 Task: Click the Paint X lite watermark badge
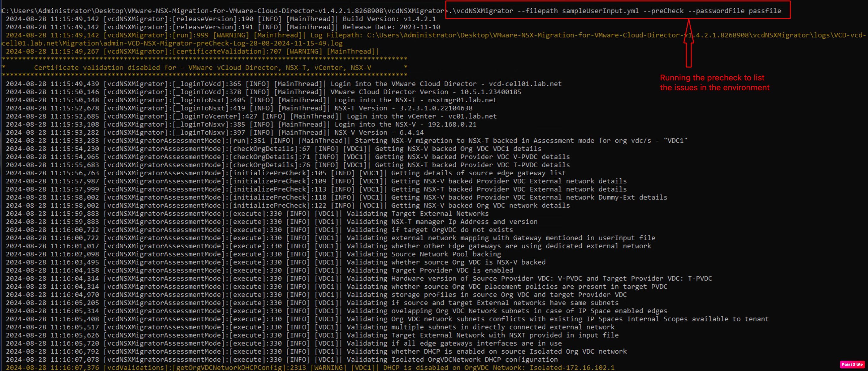[852, 364]
